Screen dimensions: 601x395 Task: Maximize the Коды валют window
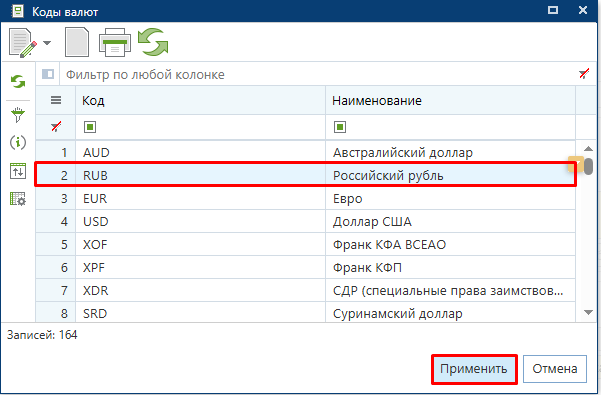(553, 10)
